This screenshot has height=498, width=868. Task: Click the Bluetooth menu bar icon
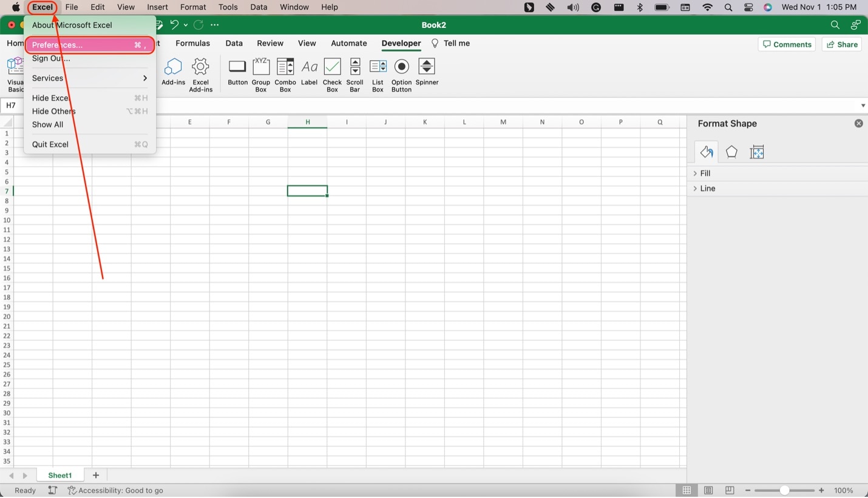[x=640, y=7]
